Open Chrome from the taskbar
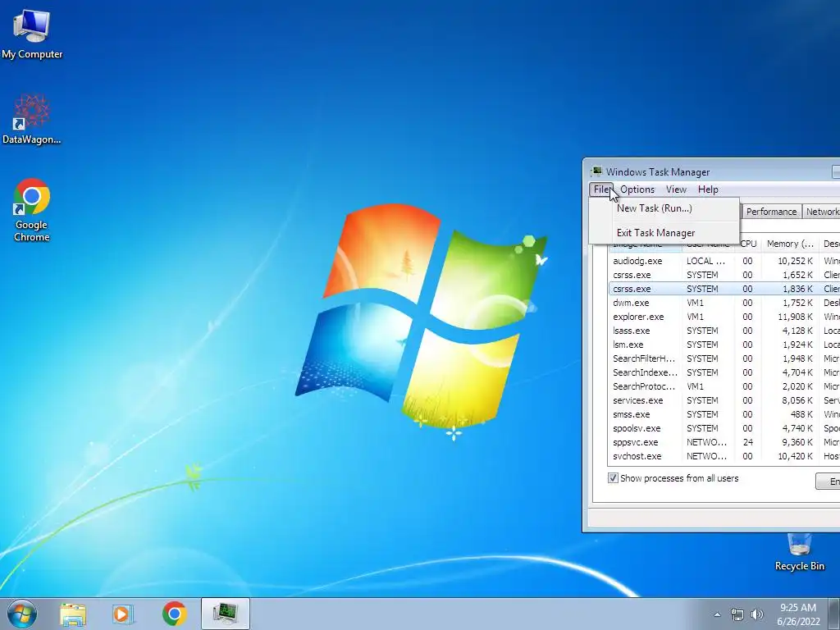 tap(174, 614)
